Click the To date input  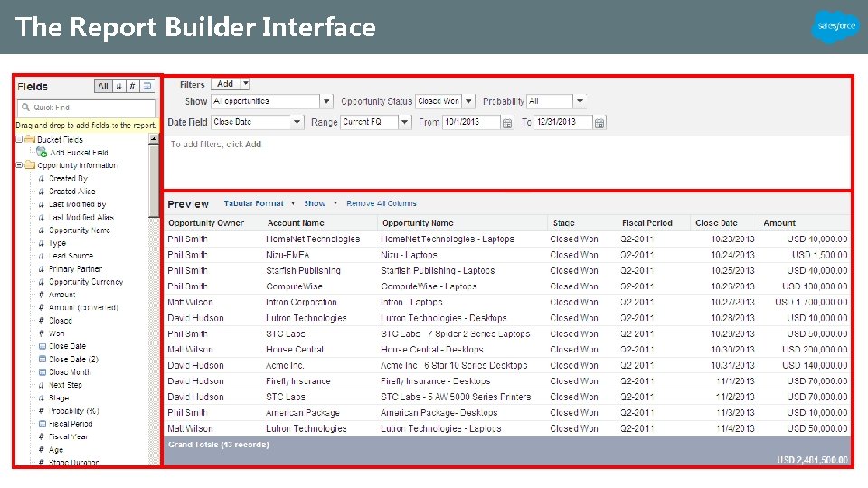(x=563, y=122)
